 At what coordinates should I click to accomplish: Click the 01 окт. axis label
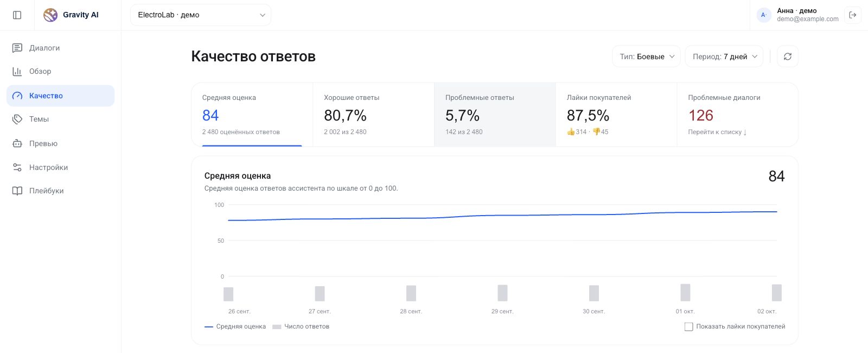point(685,311)
